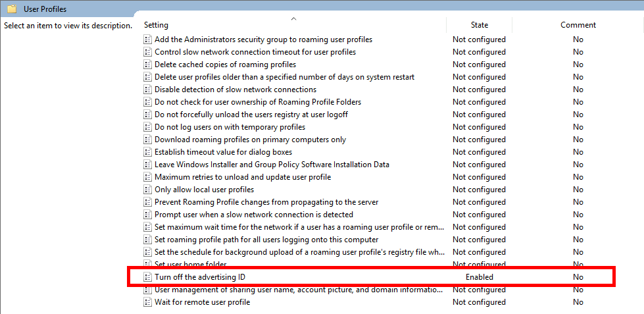Click 'Select an item to view its description.' text
The image size is (644, 314).
pos(68,26)
